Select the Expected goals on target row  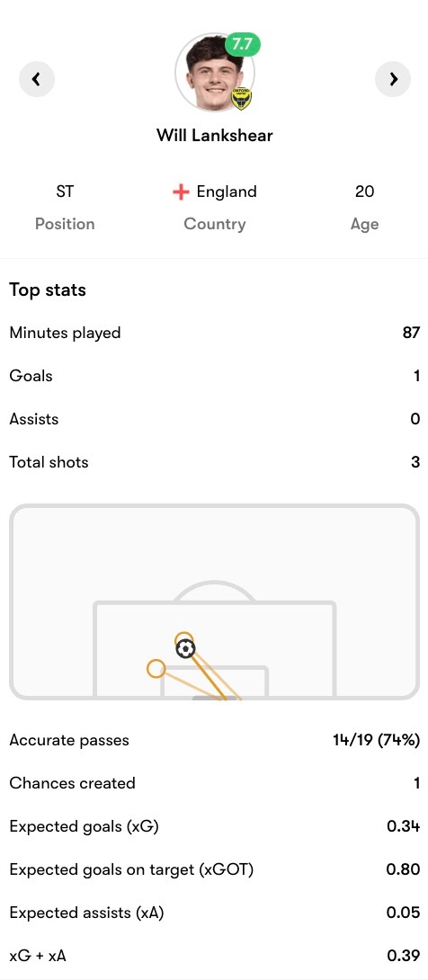point(214,869)
